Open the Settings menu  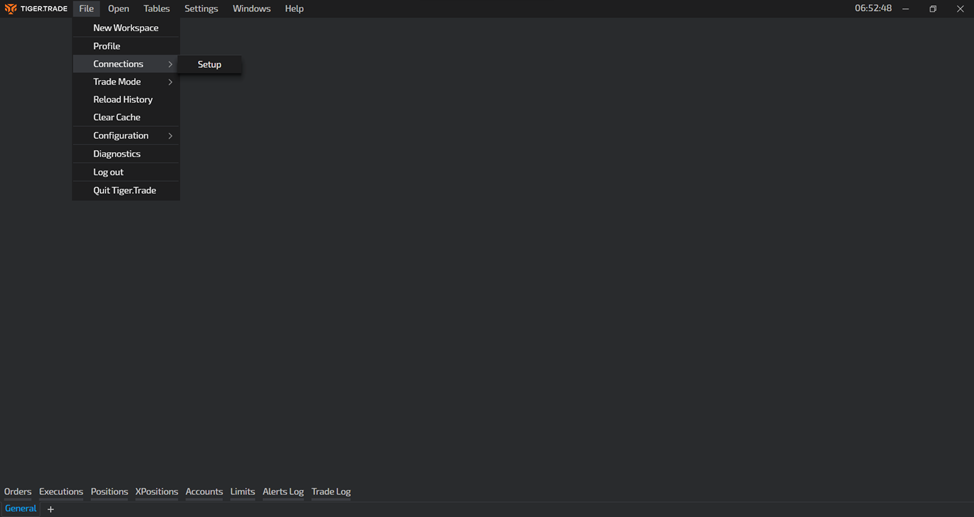201,9
